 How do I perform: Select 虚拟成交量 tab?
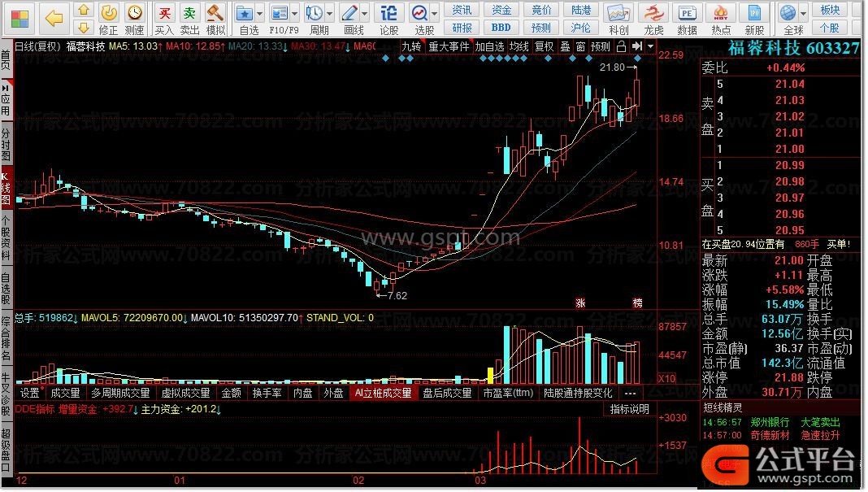[x=185, y=393]
